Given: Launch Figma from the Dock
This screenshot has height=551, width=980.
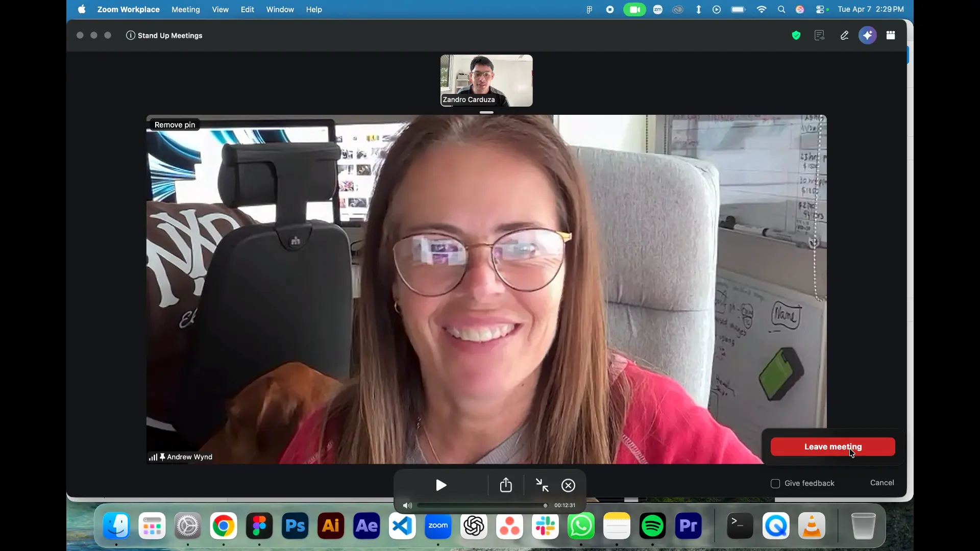Looking at the screenshot, I should pos(259,526).
